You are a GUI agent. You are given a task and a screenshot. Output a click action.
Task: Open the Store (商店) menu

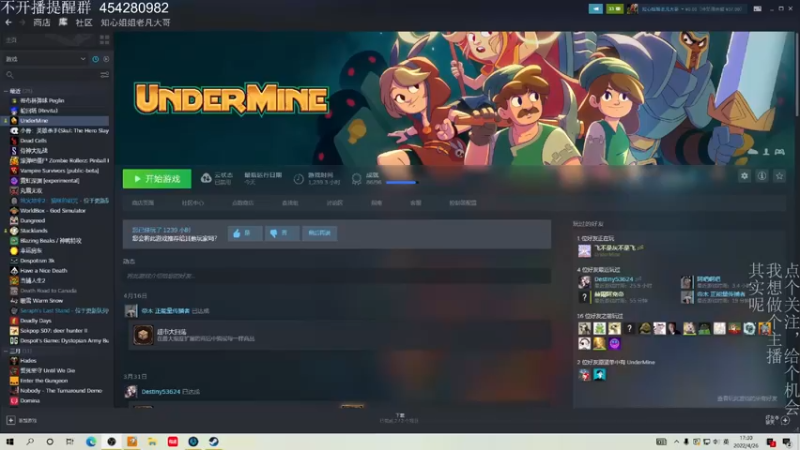click(42, 22)
